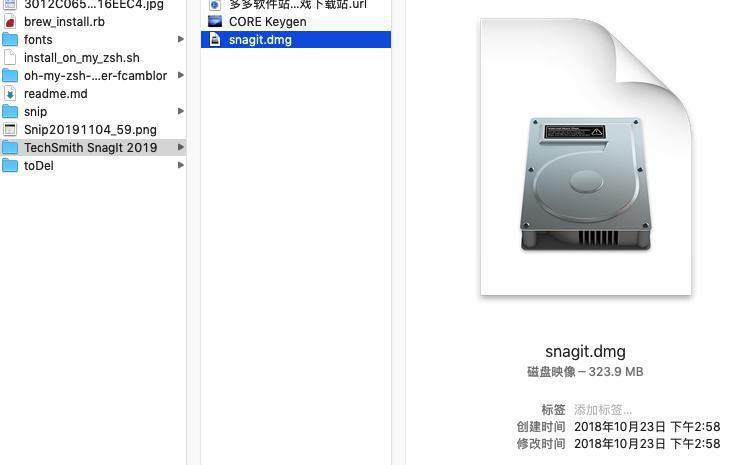The image size is (738, 465).
Task: Click the .url web shortcut file icon
Action: [215, 5]
